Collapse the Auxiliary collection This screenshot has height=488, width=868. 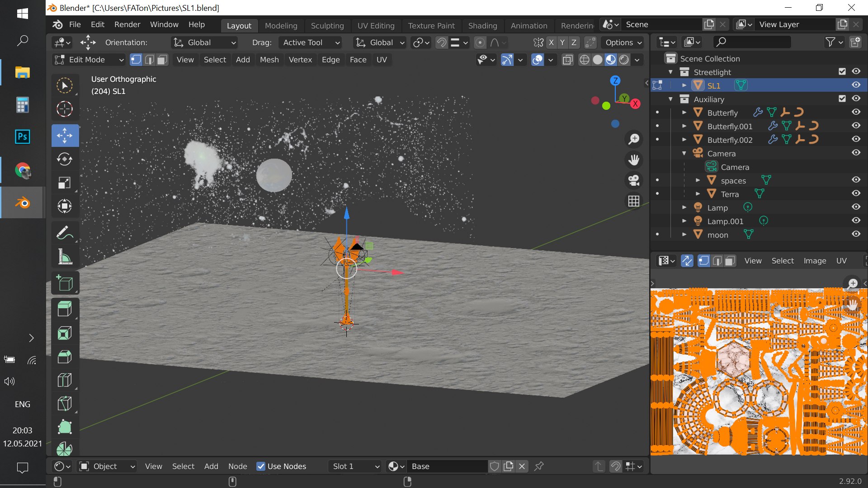[x=670, y=99]
